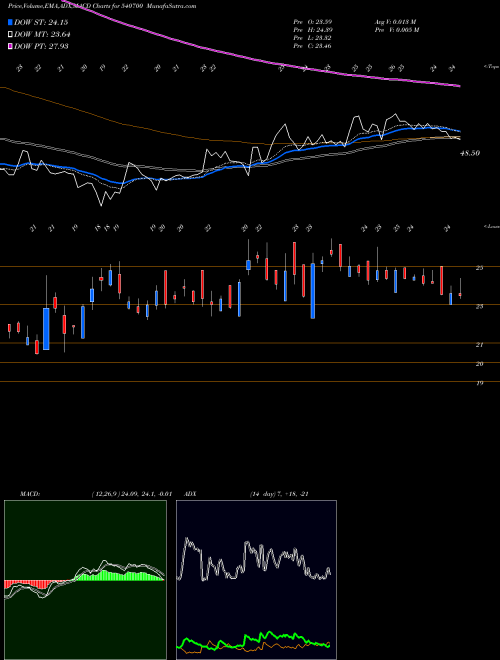Screen dimensions: 500x660
Task: Click the 'Pre C: 23.46' close value
Action: 312,46
